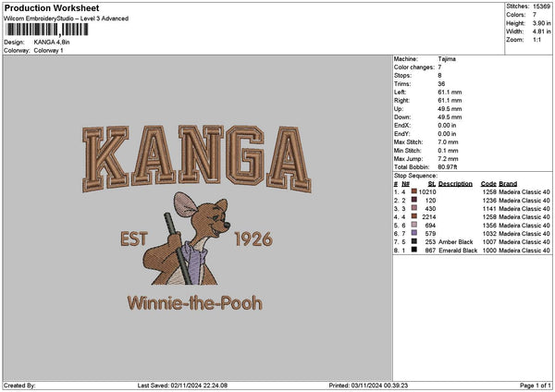Click the barcode under the worksheet title

tap(47, 30)
